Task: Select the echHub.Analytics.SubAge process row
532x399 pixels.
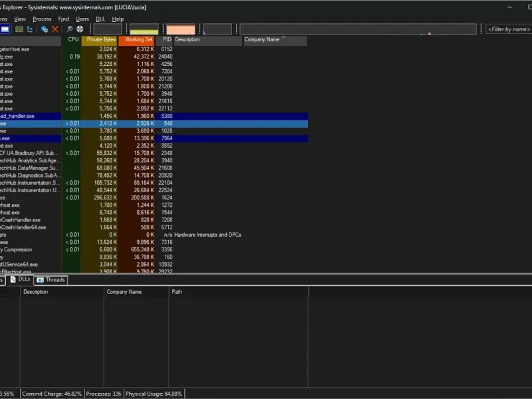Action: point(154,160)
